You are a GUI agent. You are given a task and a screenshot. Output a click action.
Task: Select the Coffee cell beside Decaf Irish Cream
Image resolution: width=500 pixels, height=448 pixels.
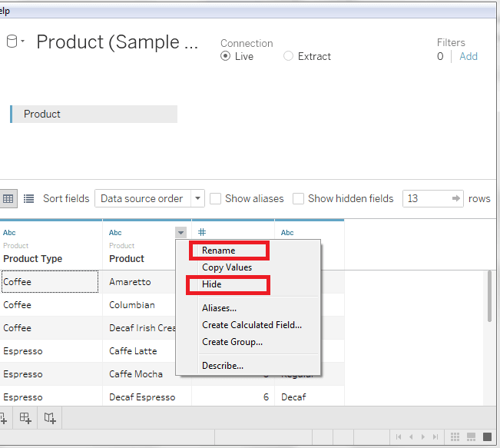51,328
